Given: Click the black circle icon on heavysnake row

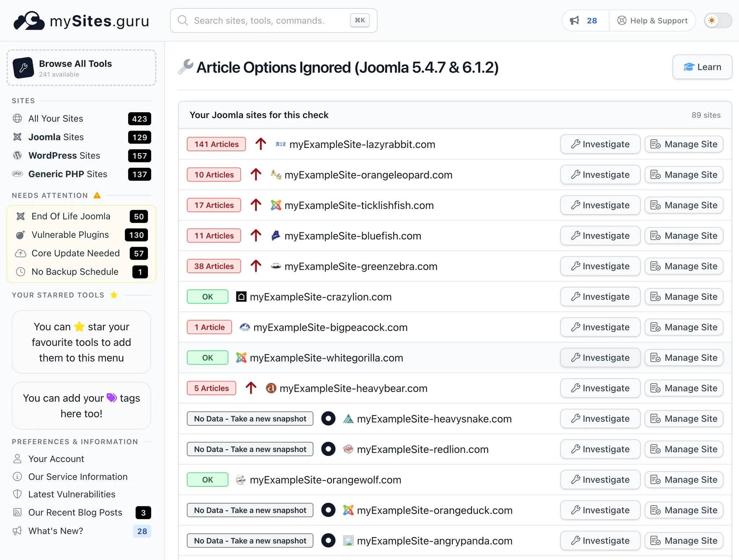Looking at the screenshot, I should pos(328,419).
